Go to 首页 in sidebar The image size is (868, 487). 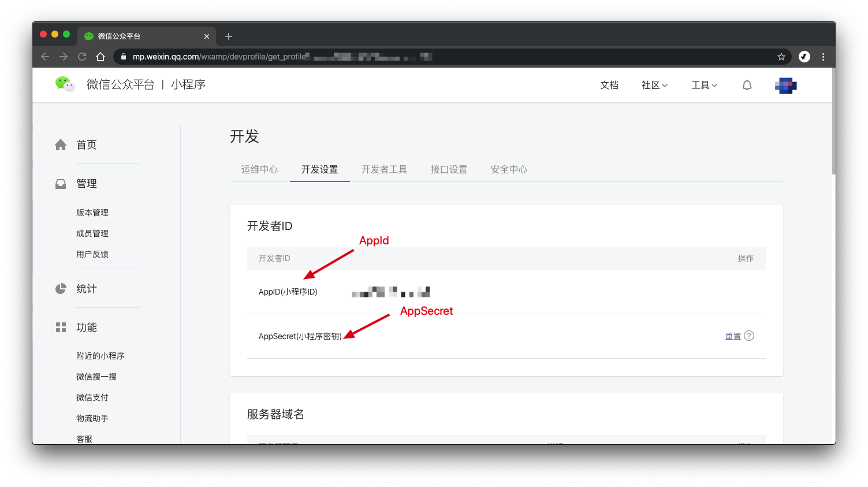point(87,145)
